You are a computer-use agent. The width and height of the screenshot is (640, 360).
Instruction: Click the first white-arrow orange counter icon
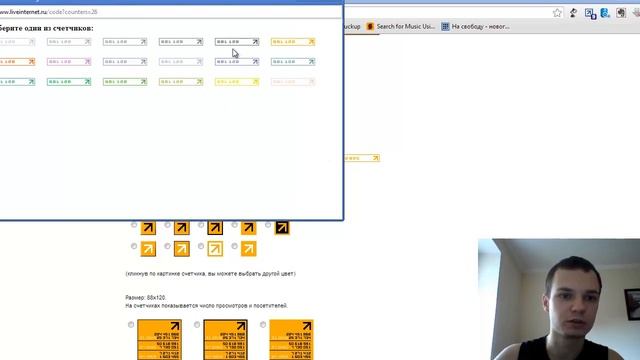pyautogui.click(x=148, y=249)
